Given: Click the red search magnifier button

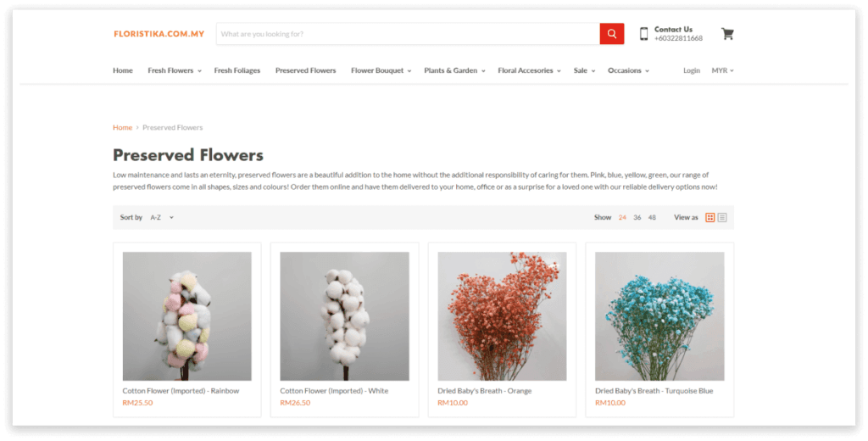Looking at the screenshot, I should click(x=612, y=34).
